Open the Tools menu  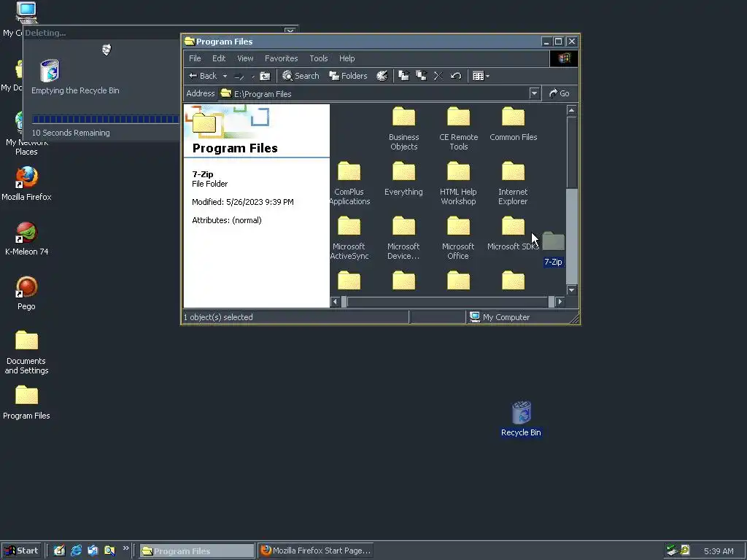319,58
